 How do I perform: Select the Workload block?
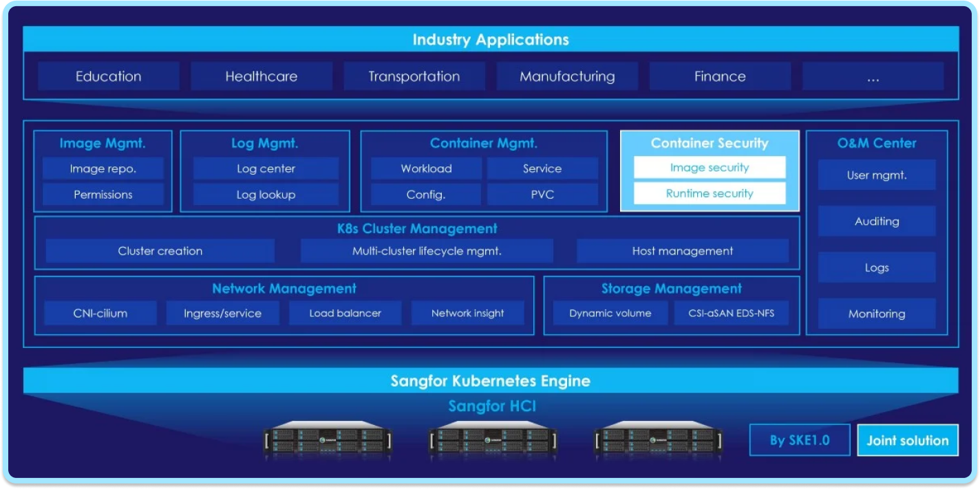[426, 169]
